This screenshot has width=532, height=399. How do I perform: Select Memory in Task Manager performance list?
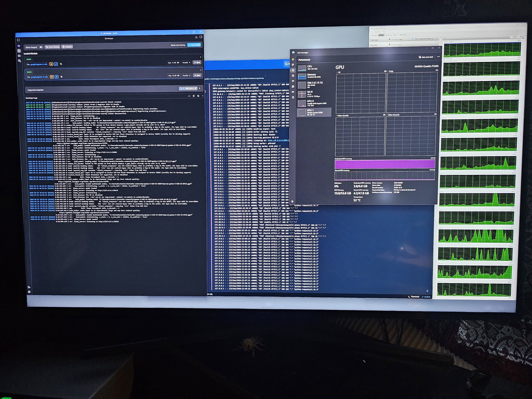coord(315,76)
